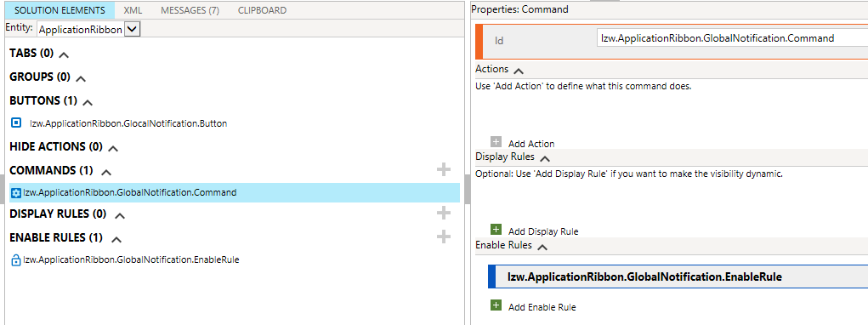868x325 pixels.
Task: Click the ENABLE RULES (1) heading text
Action: [56, 237]
